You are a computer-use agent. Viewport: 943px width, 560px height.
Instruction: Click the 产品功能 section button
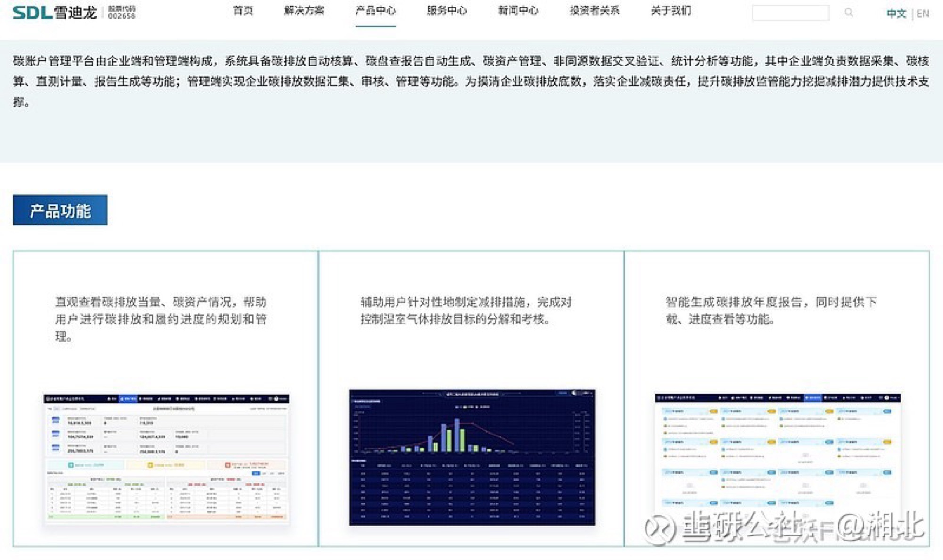pyautogui.click(x=60, y=210)
